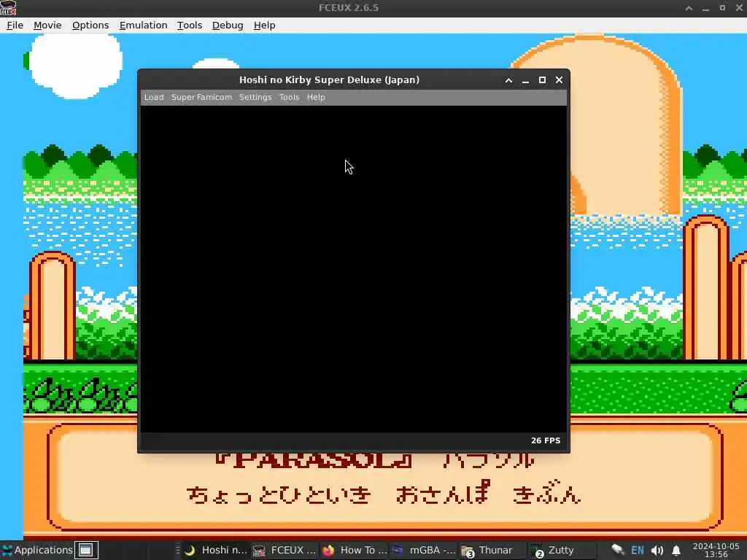747x560 pixels.
Task: Click the network tray icon
Action: click(x=617, y=550)
